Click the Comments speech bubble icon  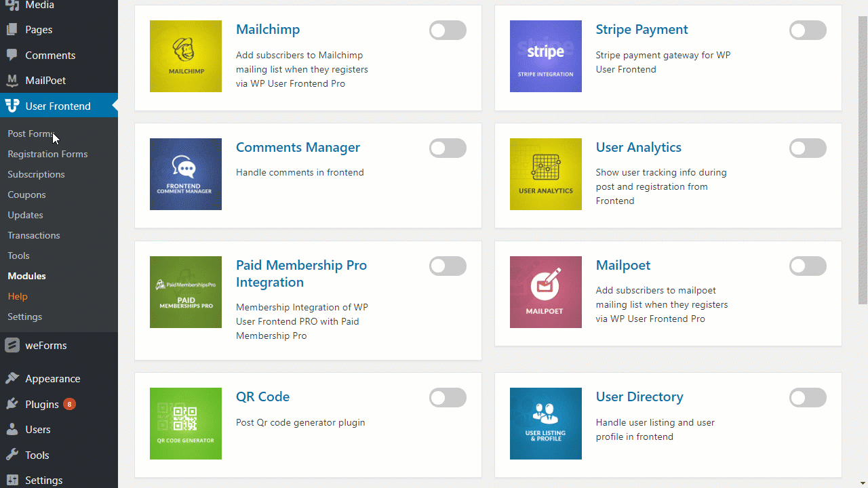12,55
